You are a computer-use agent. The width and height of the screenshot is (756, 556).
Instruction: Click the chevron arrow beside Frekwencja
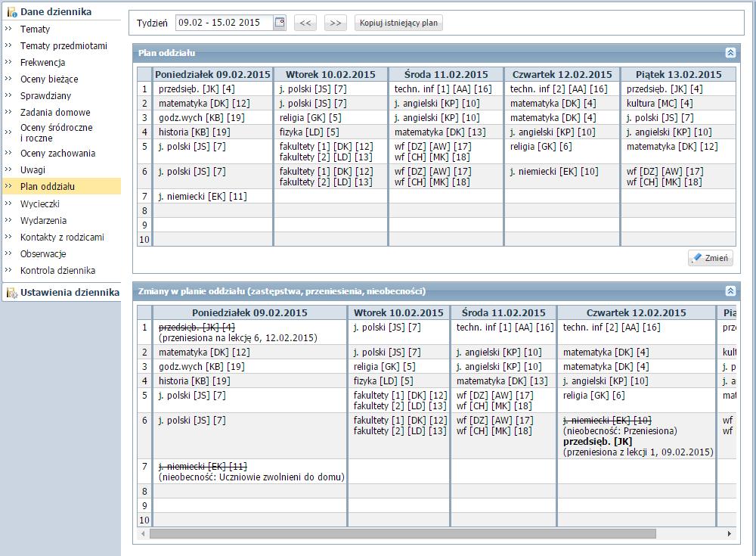8,62
